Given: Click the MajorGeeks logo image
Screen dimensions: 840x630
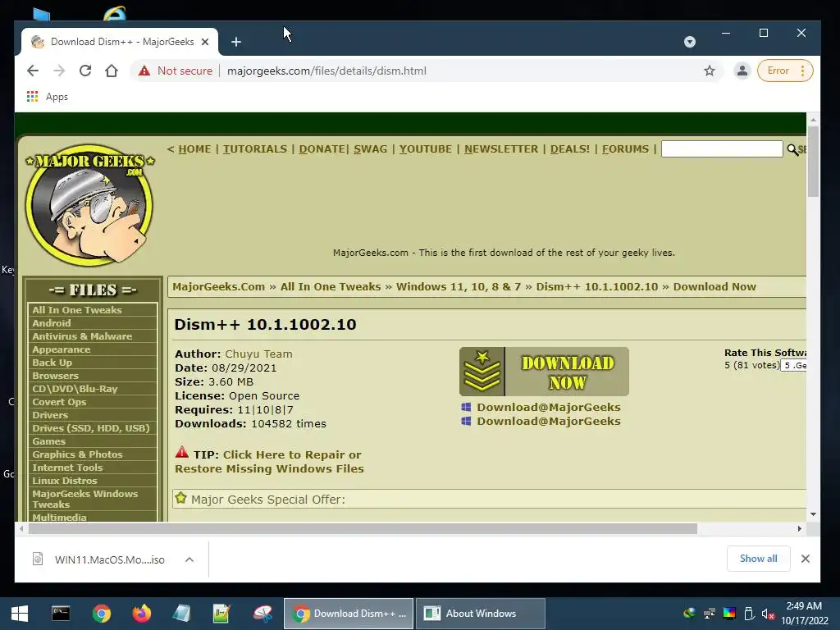Looking at the screenshot, I should (89, 204).
